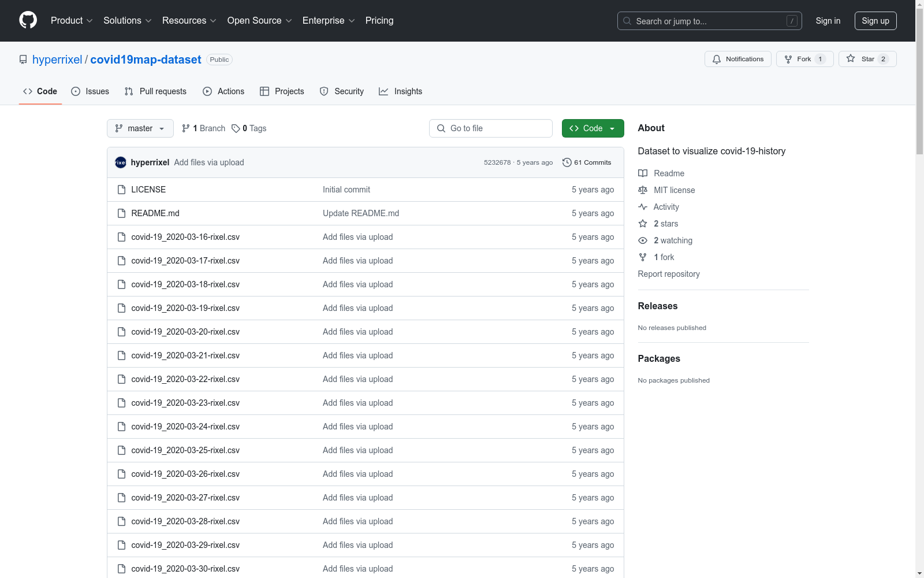Screen dimensions: 924x578
Task: Click the file icon for covid-19_2020-03-25-rixel.csv
Action: [121, 450]
